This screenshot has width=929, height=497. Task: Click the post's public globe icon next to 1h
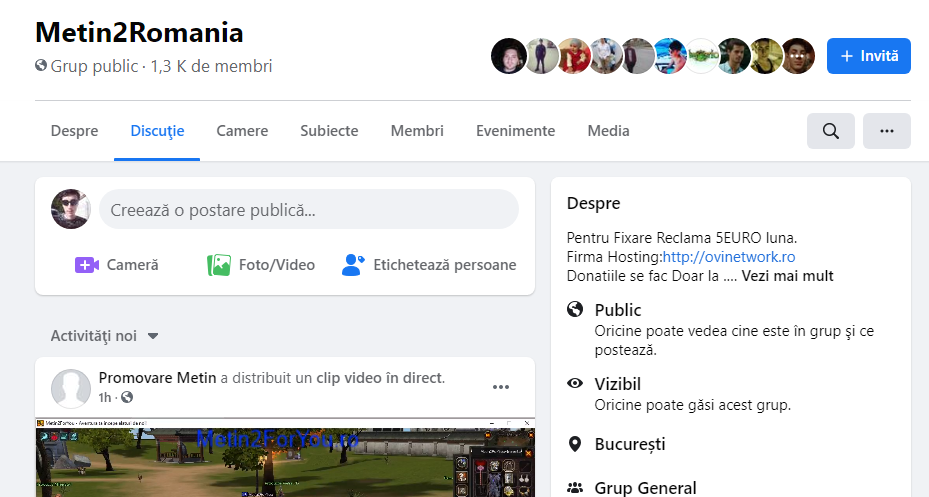(x=127, y=397)
